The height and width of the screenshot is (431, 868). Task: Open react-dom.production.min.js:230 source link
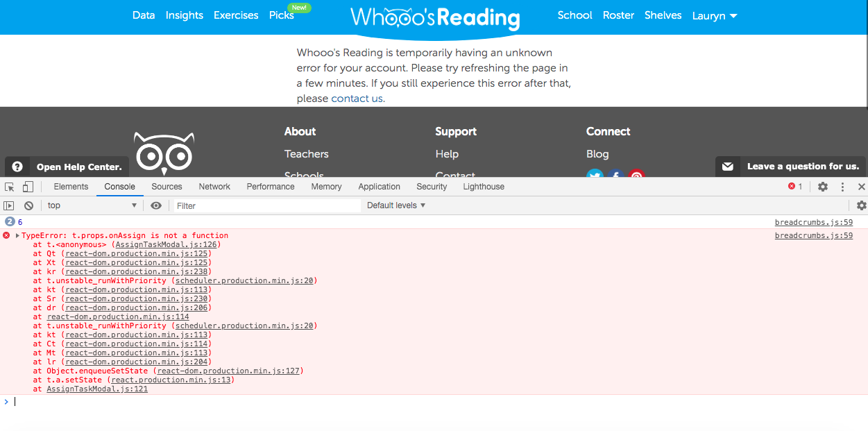136,298
